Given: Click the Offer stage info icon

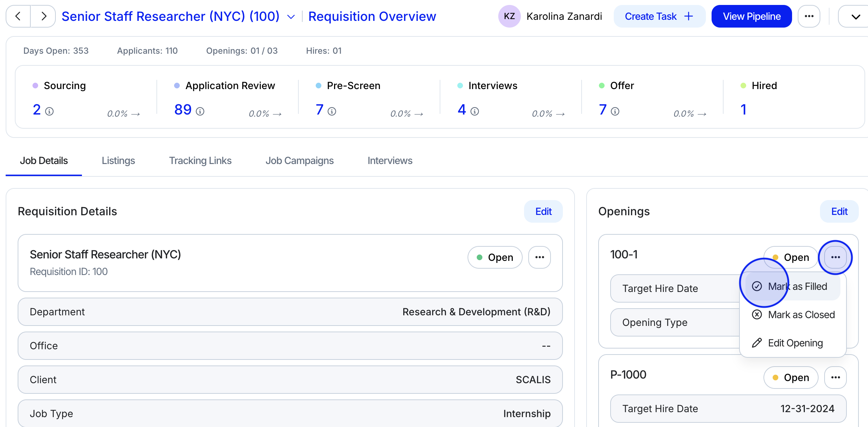Looking at the screenshot, I should (x=615, y=112).
